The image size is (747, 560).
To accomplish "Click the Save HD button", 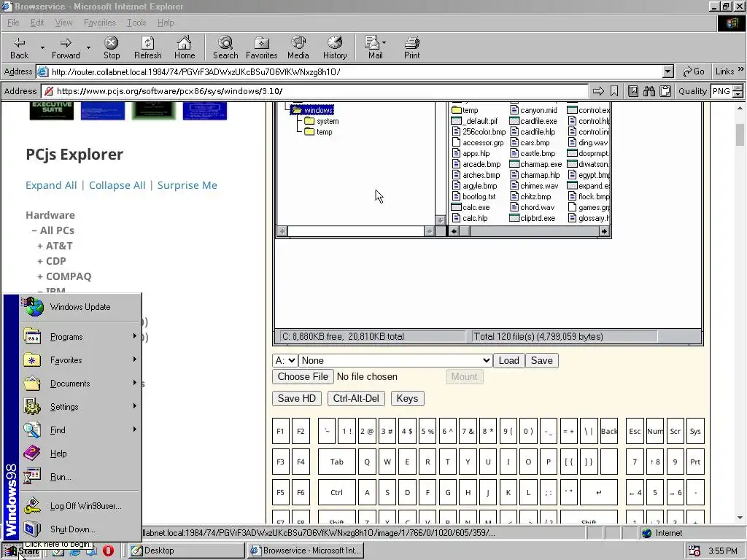I will point(296,399).
